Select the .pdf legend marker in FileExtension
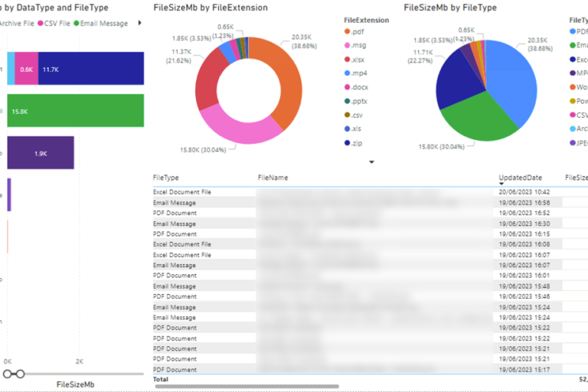Image resolution: width=588 pixels, height=392 pixels. click(x=348, y=31)
